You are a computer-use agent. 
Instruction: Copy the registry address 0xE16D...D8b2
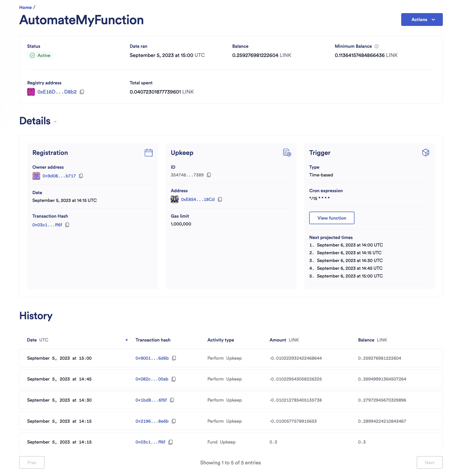pos(82,92)
